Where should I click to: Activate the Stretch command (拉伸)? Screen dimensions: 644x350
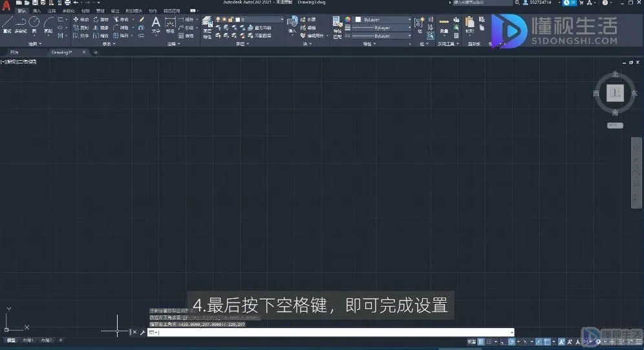tap(81, 36)
